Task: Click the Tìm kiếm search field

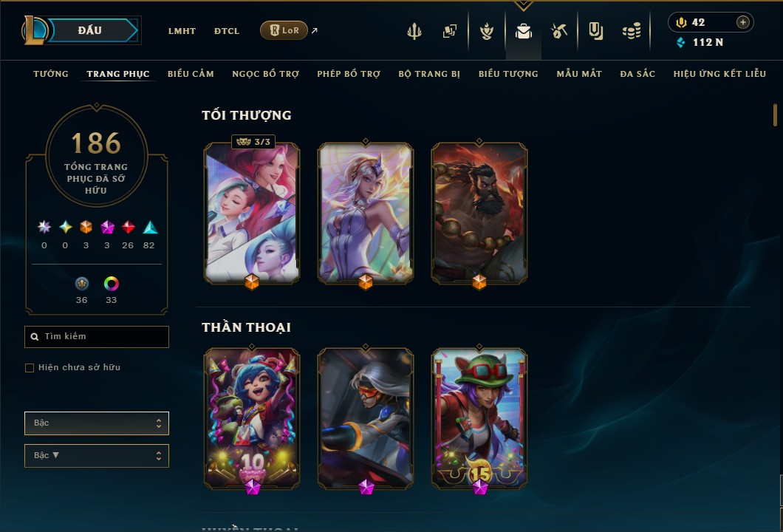Action: pyautogui.click(x=96, y=337)
